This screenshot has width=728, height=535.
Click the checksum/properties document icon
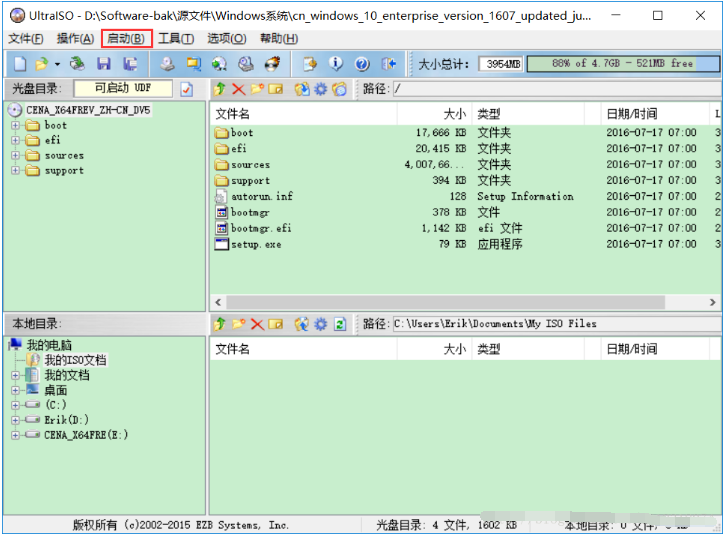pos(310,64)
